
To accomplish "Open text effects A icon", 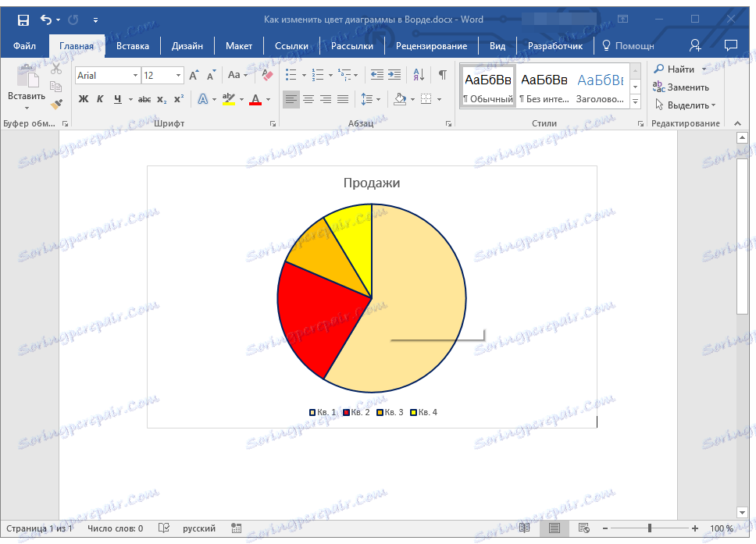I will 203,99.
